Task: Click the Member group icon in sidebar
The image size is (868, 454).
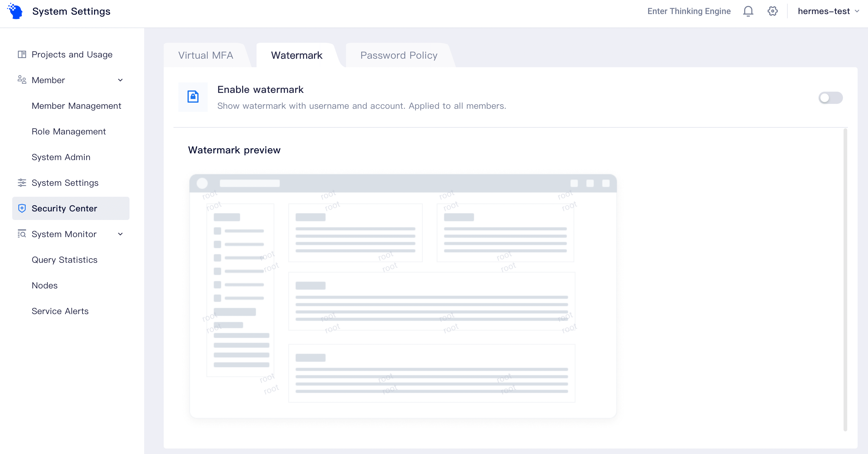Action: [x=22, y=80]
